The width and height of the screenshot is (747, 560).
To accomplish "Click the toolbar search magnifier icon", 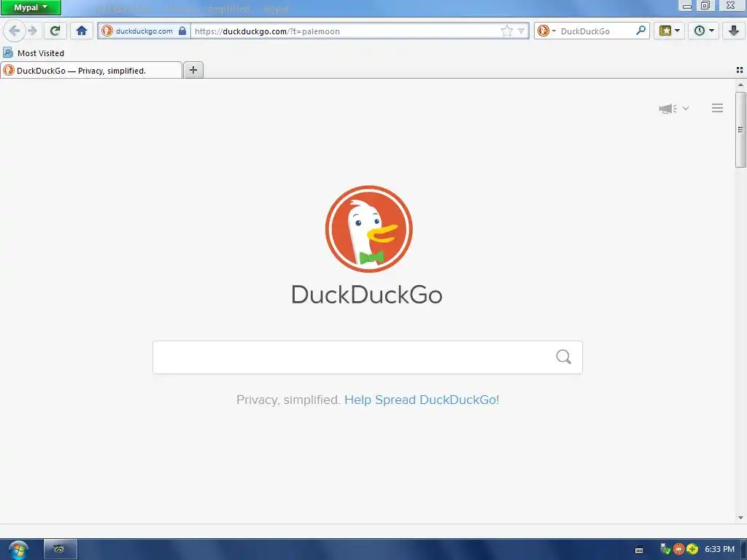I will (641, 31).
